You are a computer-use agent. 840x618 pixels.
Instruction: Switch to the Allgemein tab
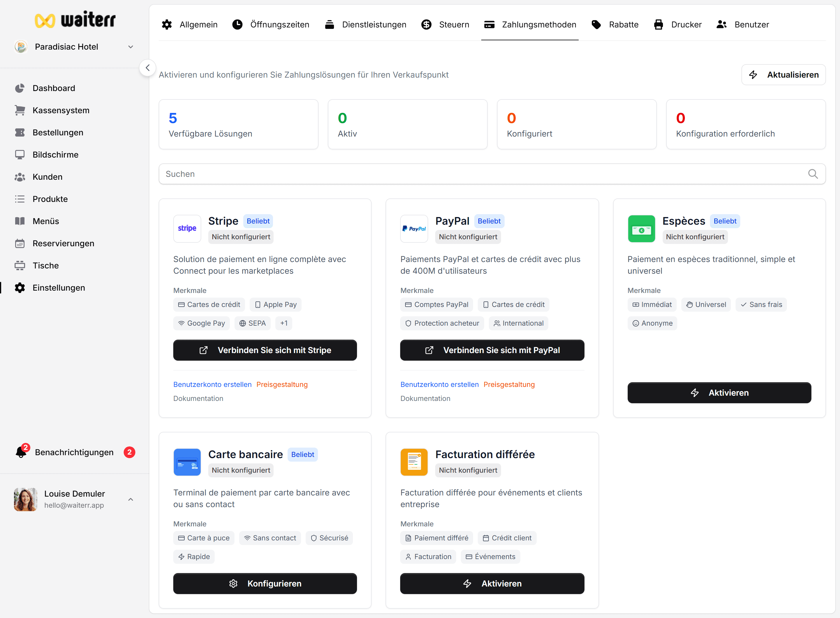tap(190, 25)
